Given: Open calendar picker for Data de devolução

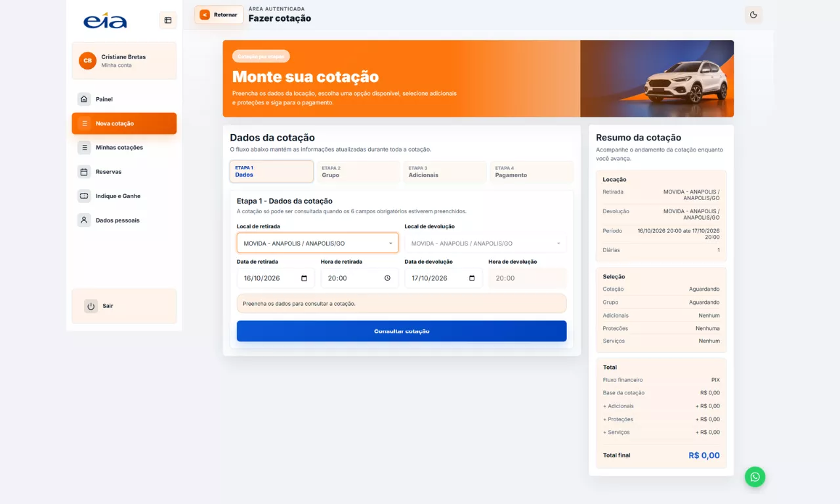Looking at the screenshot, I should pyautogui.click(x=472, y=278).
